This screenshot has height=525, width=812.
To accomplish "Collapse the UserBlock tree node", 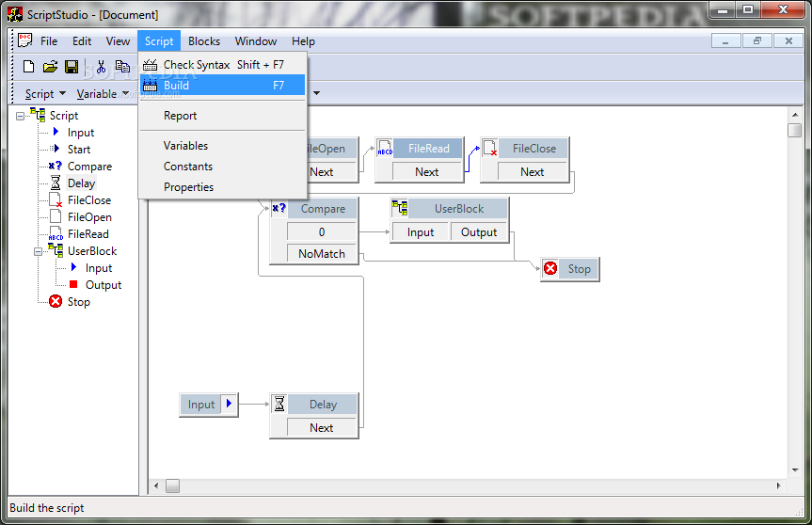I will coord(38,251).
